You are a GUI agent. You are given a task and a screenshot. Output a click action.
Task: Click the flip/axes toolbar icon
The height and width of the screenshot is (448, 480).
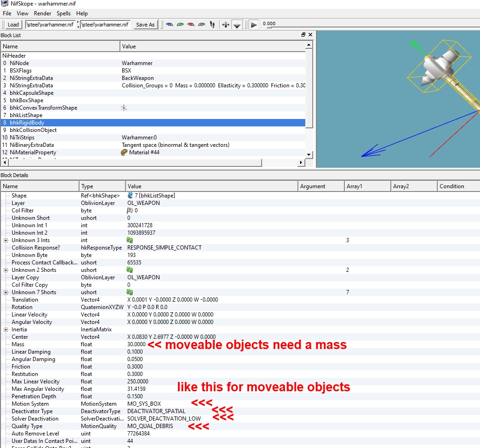226,25
